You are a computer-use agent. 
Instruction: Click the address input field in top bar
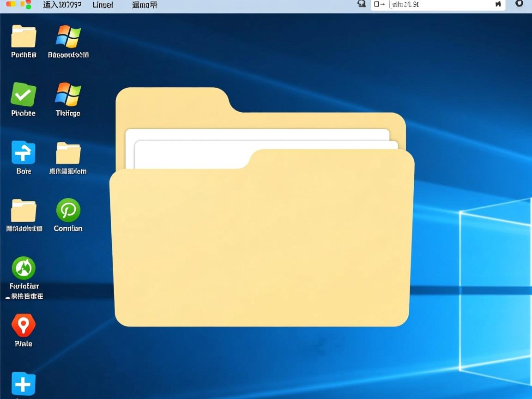pyautogui.click(x=439, y=5)
